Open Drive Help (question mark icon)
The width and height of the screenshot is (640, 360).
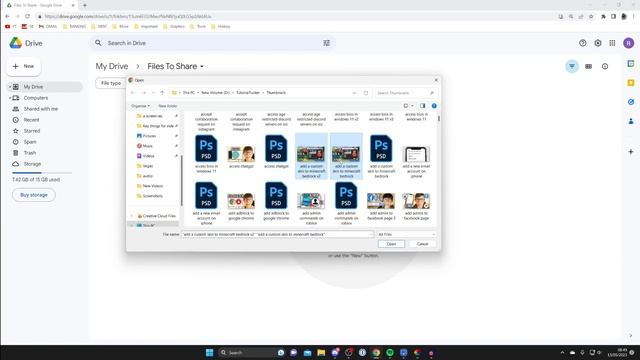coord(582,43)
